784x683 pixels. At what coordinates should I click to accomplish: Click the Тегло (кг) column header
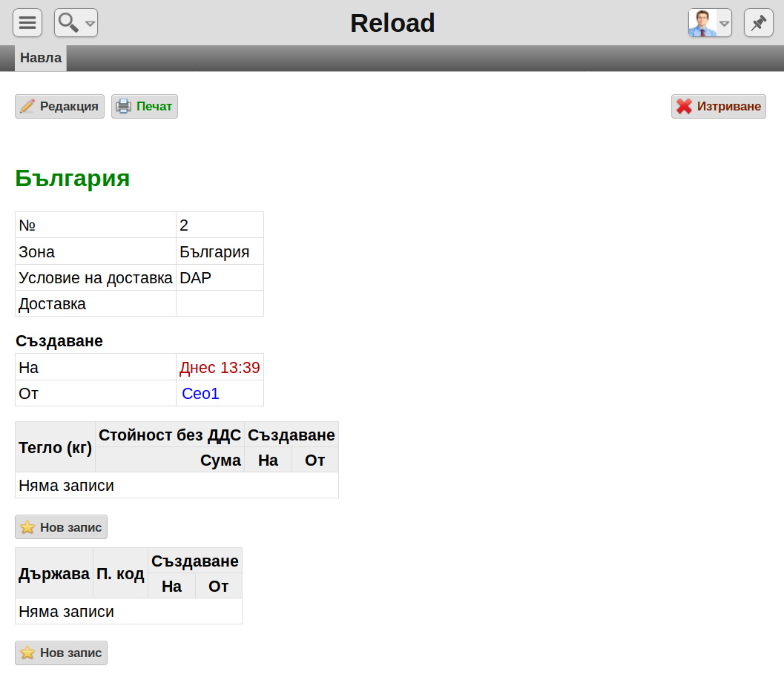click(56, 447)
